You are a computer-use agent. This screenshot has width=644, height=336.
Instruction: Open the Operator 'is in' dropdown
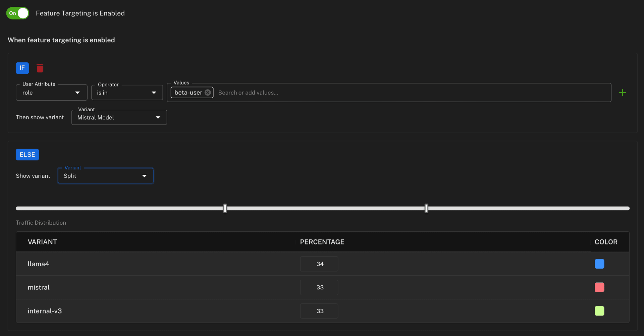127,93
